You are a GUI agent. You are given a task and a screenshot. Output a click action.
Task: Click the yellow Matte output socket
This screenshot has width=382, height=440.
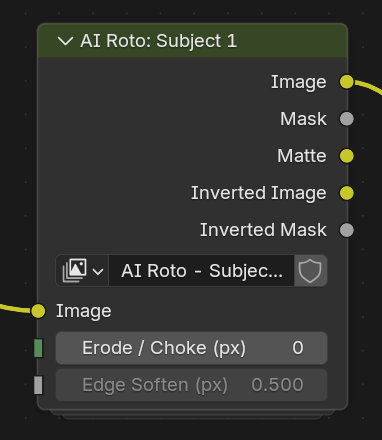[x=347, y=156]
